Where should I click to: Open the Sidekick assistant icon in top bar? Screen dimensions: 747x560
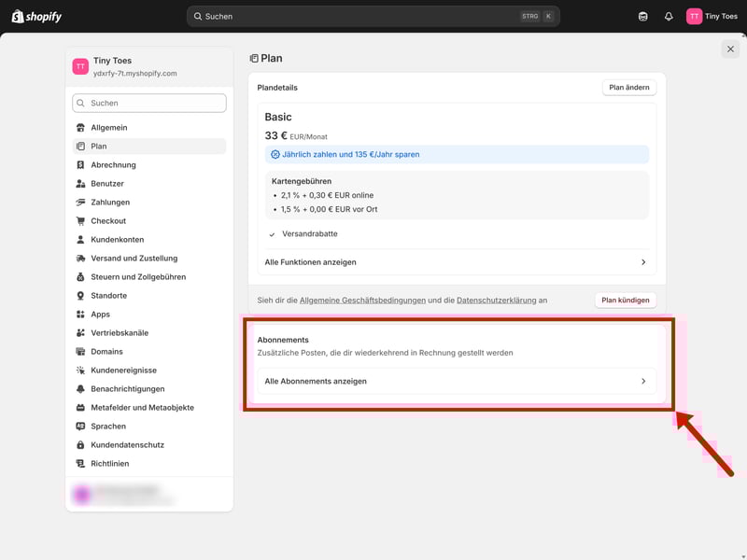[642, 16]
